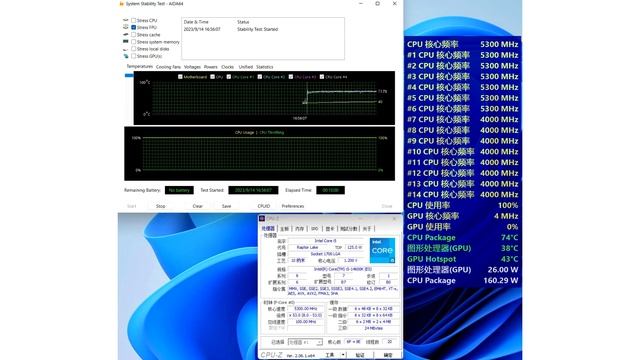Click the Elapsed Time value field
The height and width of the screenshot is (360, 640).
[330, 190]
